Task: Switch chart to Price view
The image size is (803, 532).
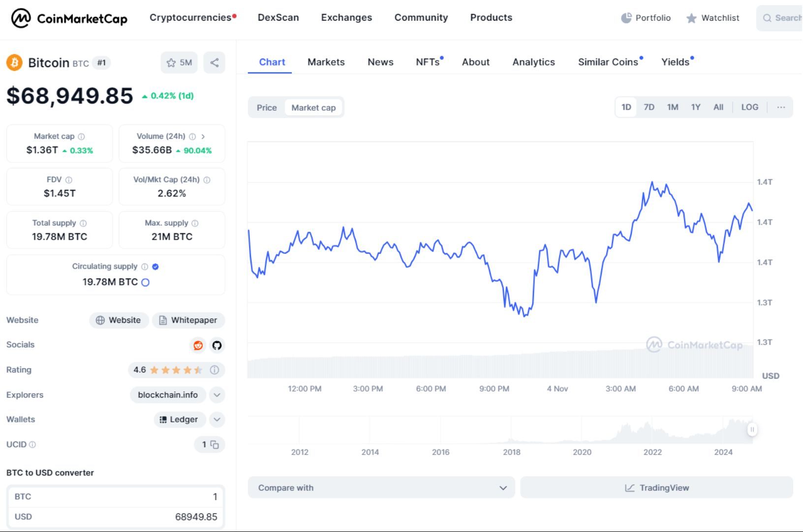Action: pos(266,107)
